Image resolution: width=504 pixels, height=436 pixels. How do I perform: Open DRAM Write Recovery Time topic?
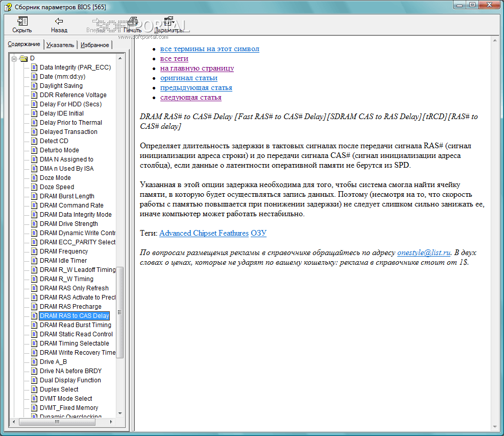point(77,353)
